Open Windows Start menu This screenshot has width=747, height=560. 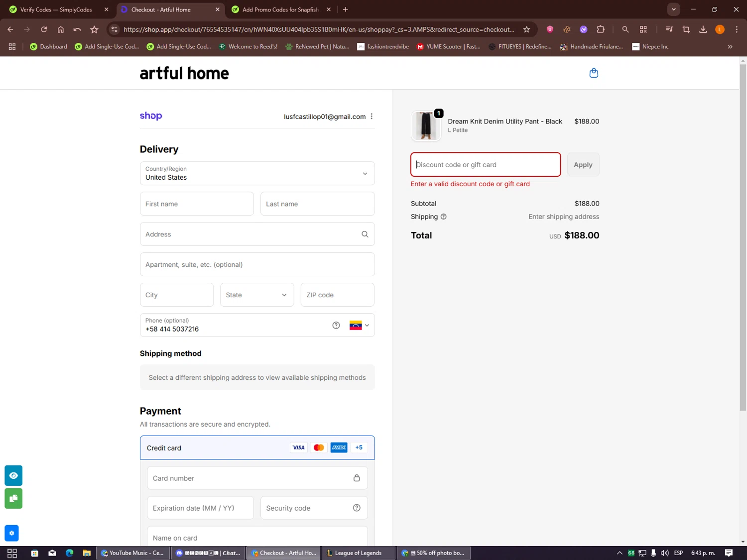[x=12, y=553]
